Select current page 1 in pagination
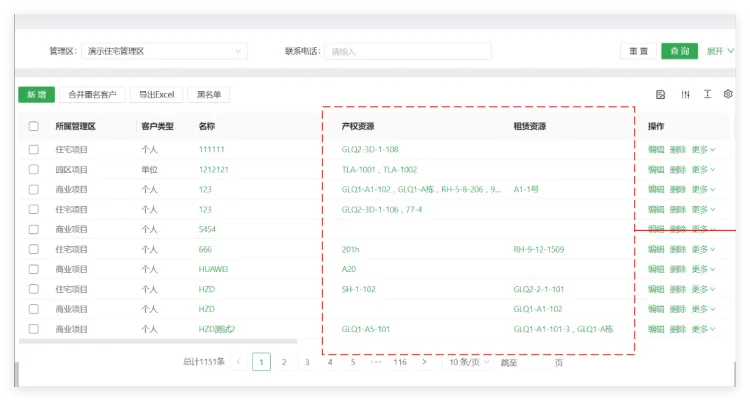Screen dimensions: 750x401 click(261, 362)
